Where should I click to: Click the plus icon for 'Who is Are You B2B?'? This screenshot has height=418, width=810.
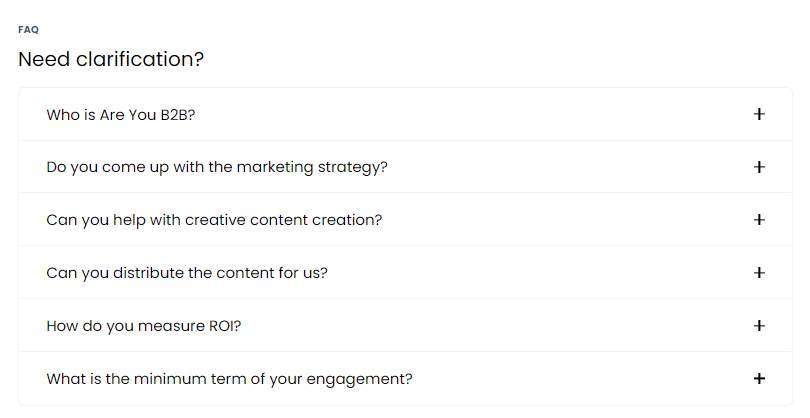click(x=759, y=114)
